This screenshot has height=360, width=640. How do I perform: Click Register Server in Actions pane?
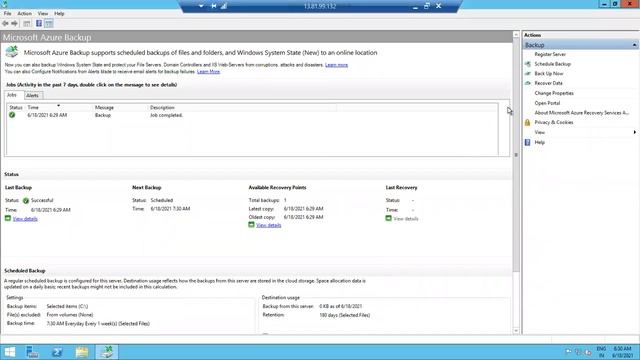[x=550, y=54]
